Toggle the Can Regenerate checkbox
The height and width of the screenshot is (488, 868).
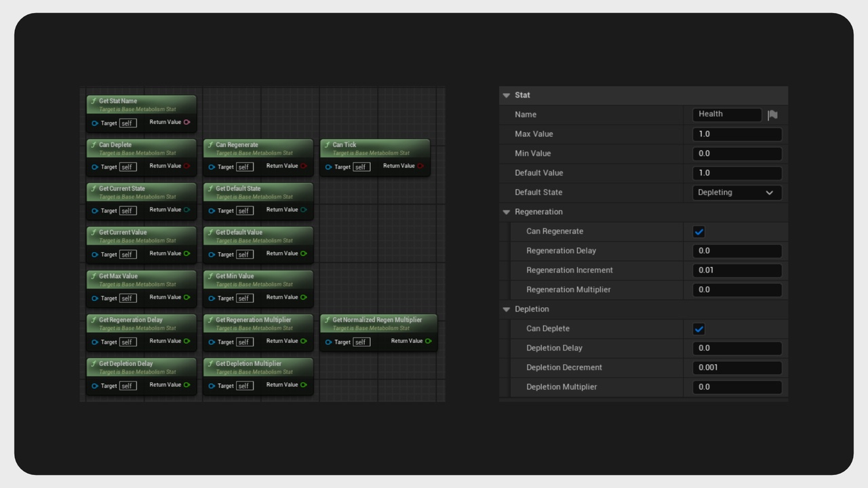tap(699, 232)
